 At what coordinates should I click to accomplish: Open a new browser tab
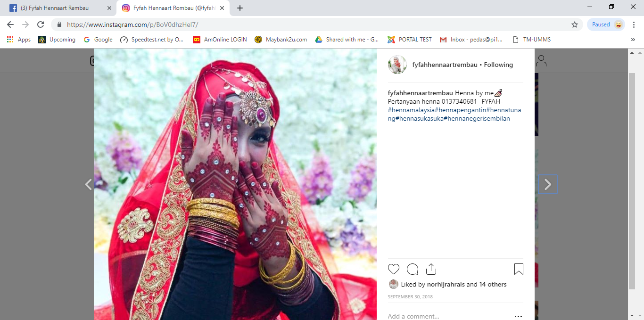[x=240, y=8]
